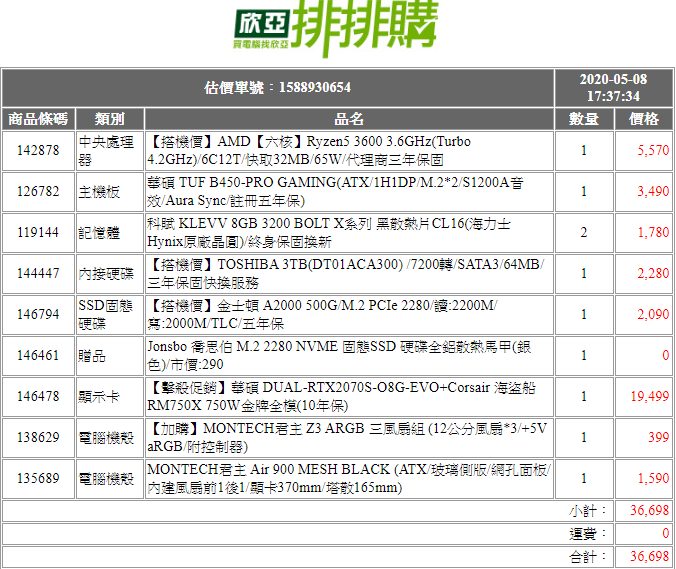Click the subtotal value 36,698 beside 小計
Image resolution: width=676 pixels, height=569 pixels.
click(x=650, y=511)
